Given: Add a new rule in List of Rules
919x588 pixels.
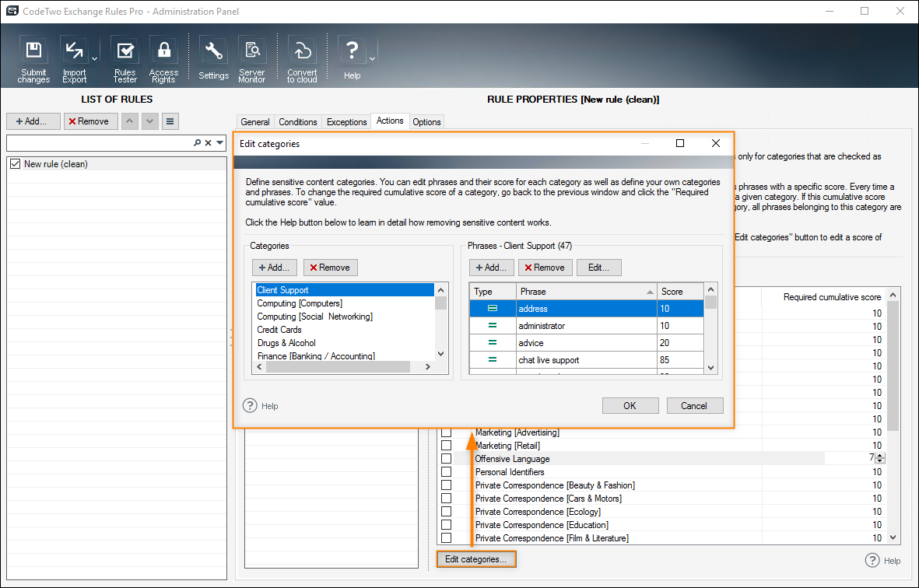Looking at the screenshot, I should click(33, 121).
